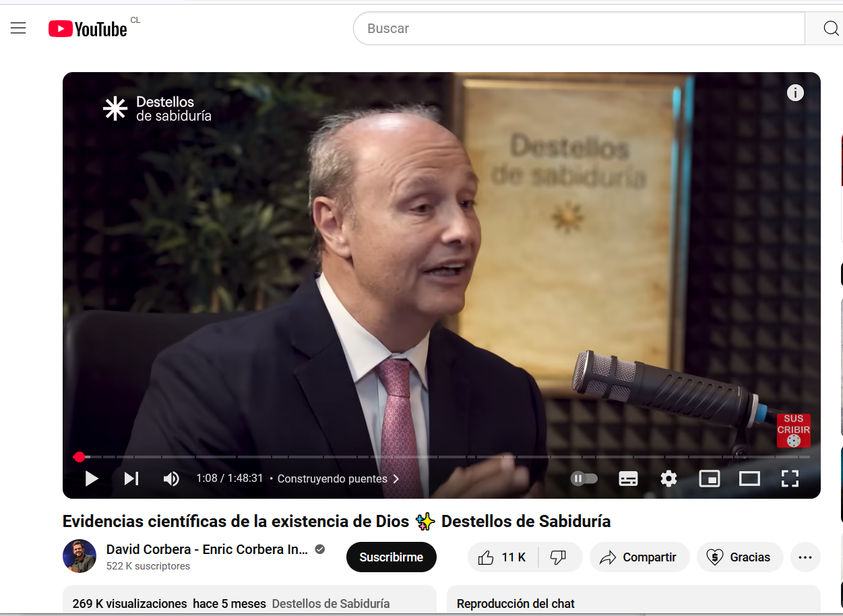Image resolution: width=843 pixels, height=616 pixels.
Task: Mute the video volume
Action: click(x=171, y=479)
